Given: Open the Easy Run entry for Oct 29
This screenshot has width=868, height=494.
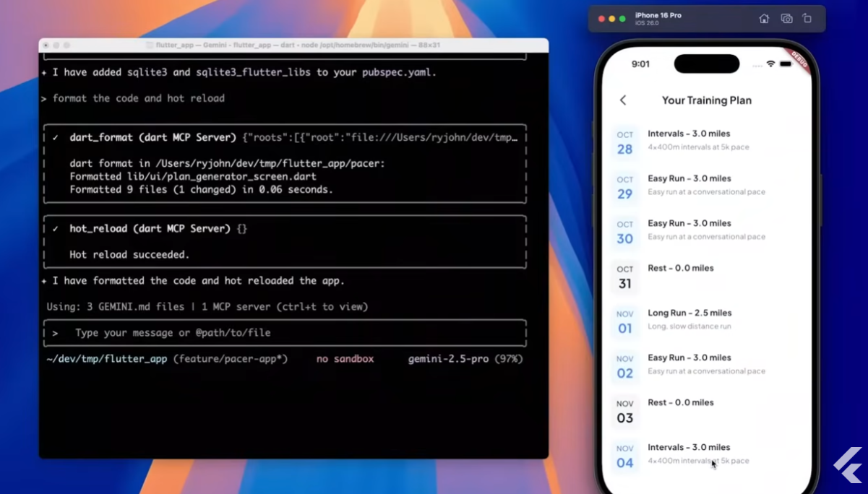Looking at the screenshot, I should pos(689,178).
